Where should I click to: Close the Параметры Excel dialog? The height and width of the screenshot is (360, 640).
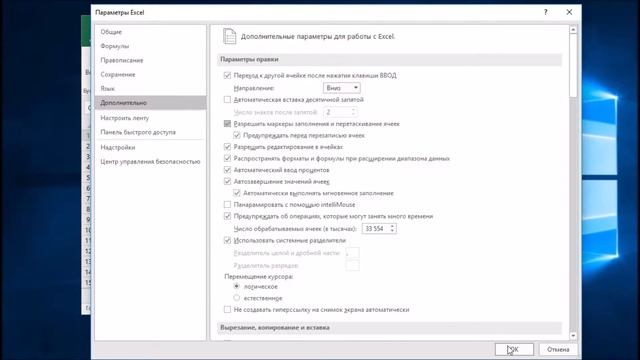[x=569, y=12]
